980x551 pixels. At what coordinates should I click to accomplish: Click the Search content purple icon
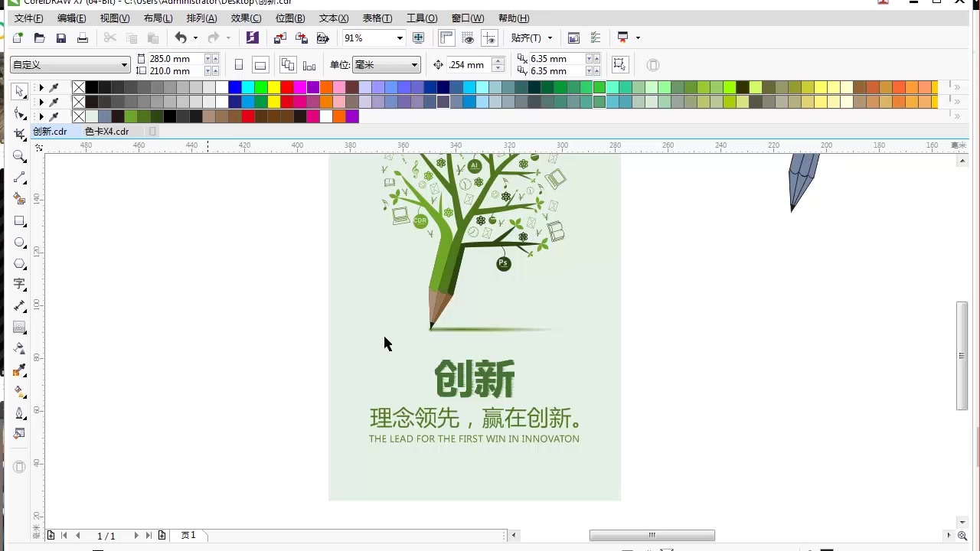tap(252, 37)
